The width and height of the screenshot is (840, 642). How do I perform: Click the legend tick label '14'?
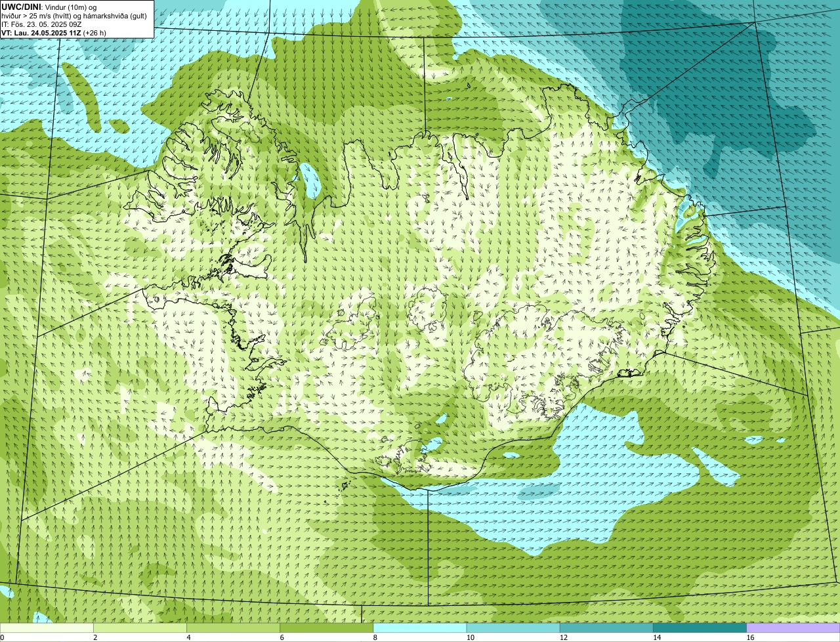point(657,637)
